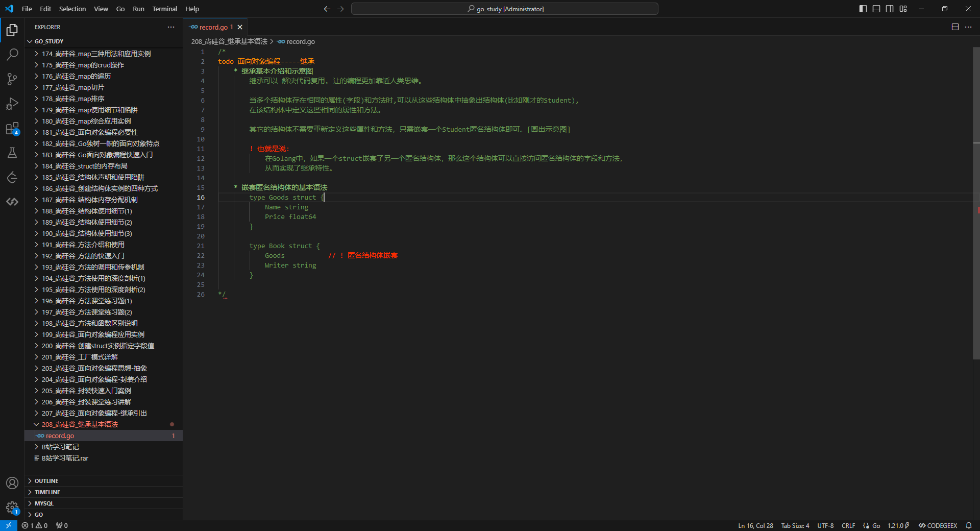
Task: Click the Go version 1.21.0 status
Action: click(898, 525)
